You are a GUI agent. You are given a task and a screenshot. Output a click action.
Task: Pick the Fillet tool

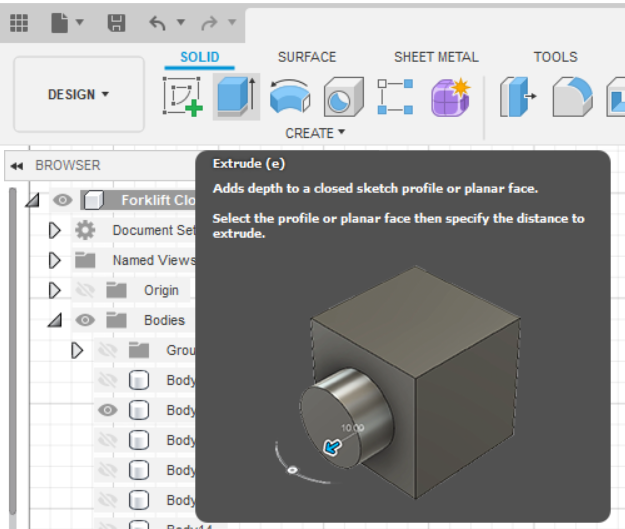572,97
